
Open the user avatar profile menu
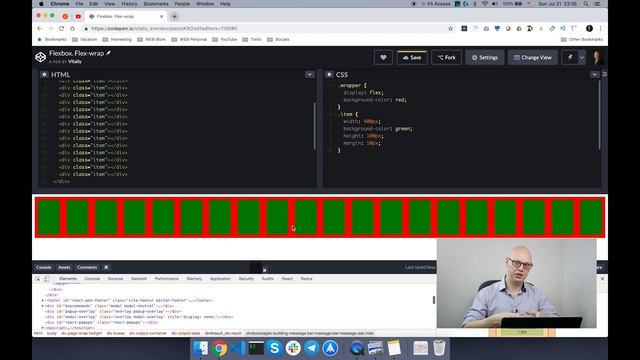(x=598, y=58)
